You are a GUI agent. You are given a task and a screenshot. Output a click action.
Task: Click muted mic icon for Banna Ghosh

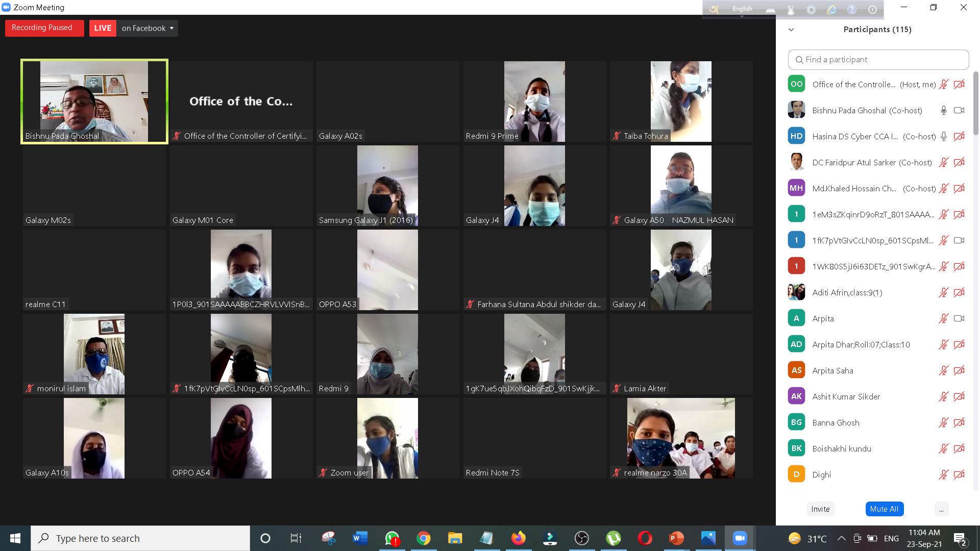point(944,422)
